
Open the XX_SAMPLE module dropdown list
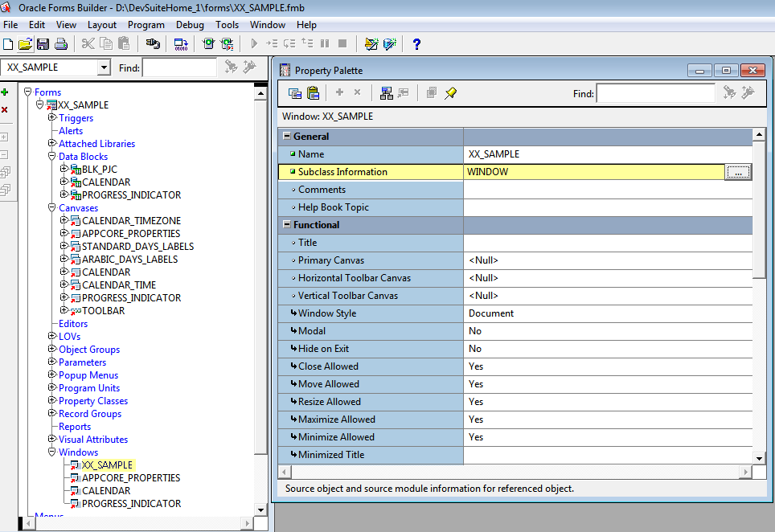(103, 68)
